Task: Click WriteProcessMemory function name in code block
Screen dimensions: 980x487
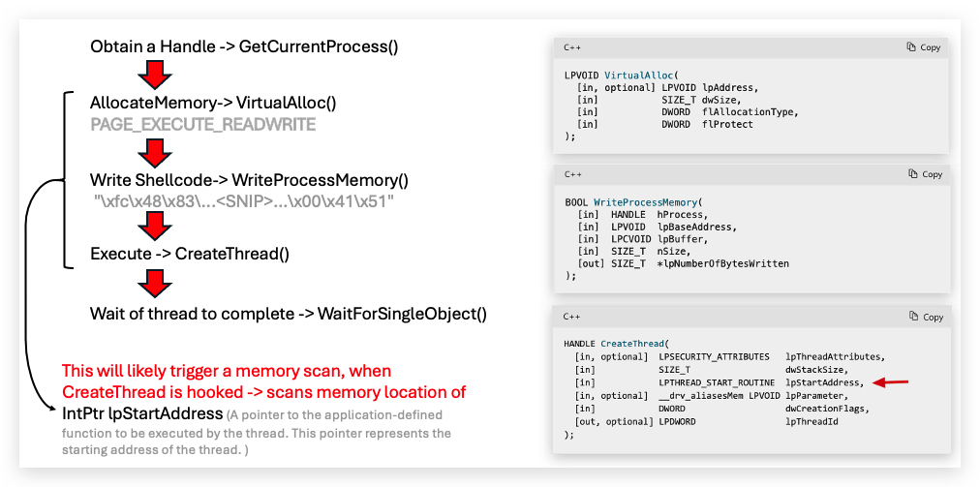Action: coord(645,202)
